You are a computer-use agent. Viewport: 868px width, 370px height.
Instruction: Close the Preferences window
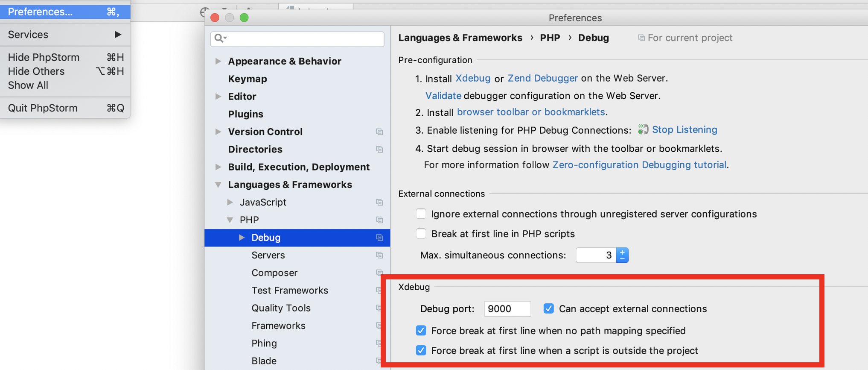pos(215,18)
